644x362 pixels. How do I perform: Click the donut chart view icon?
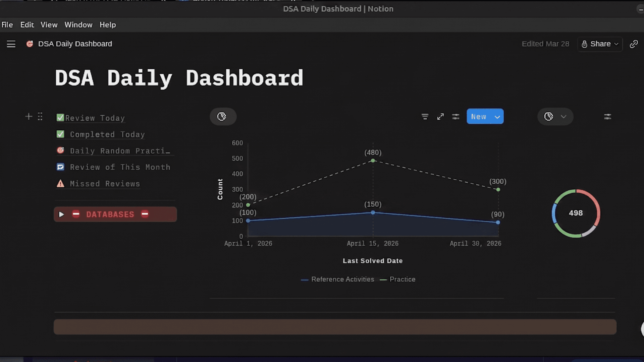(548, 117)
